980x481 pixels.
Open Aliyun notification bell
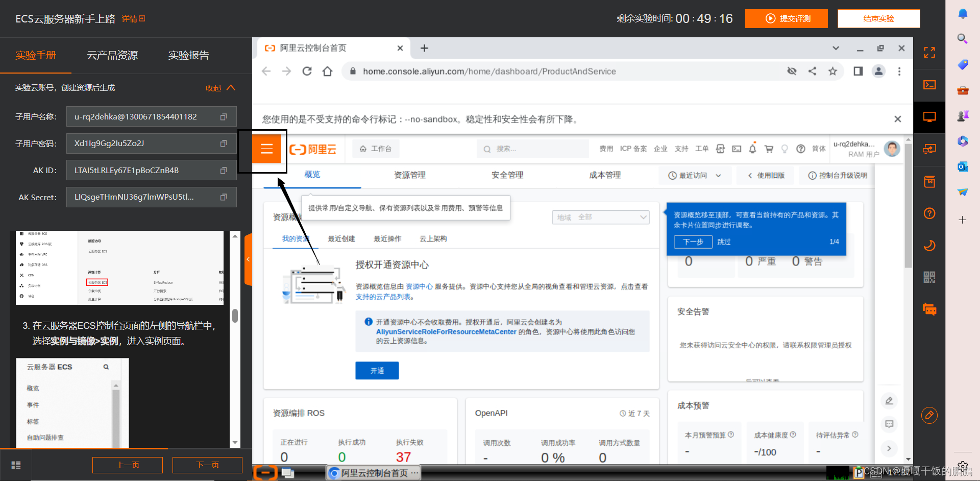[752, 149]
